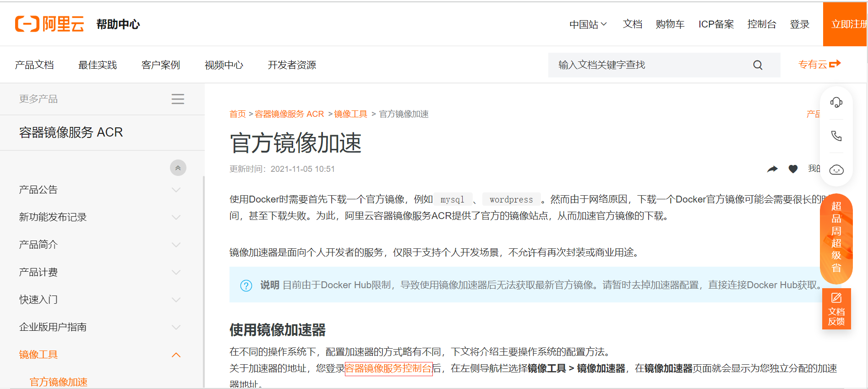Click the 更新时间 2021-11-05 10:51 timestamp

(282, 169)
